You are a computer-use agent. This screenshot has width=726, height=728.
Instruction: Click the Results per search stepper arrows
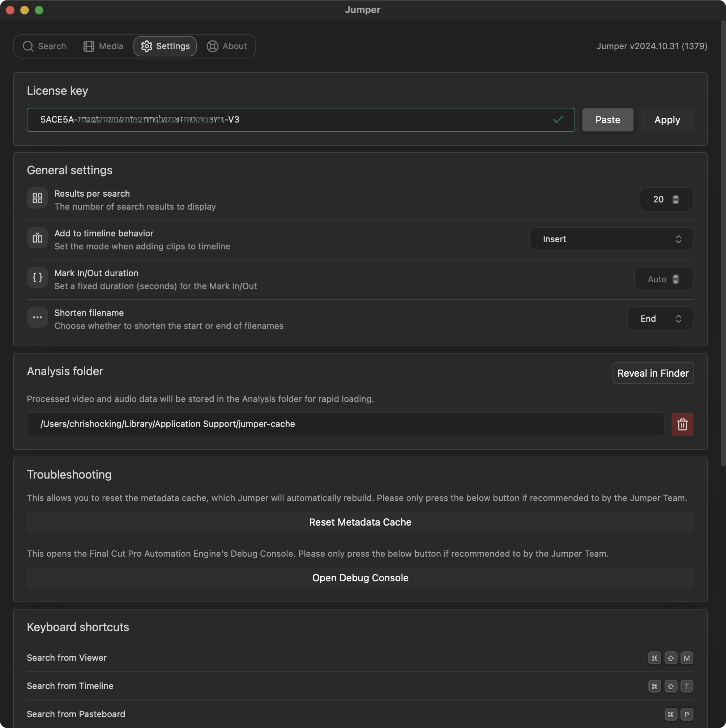tap(675, 199)
